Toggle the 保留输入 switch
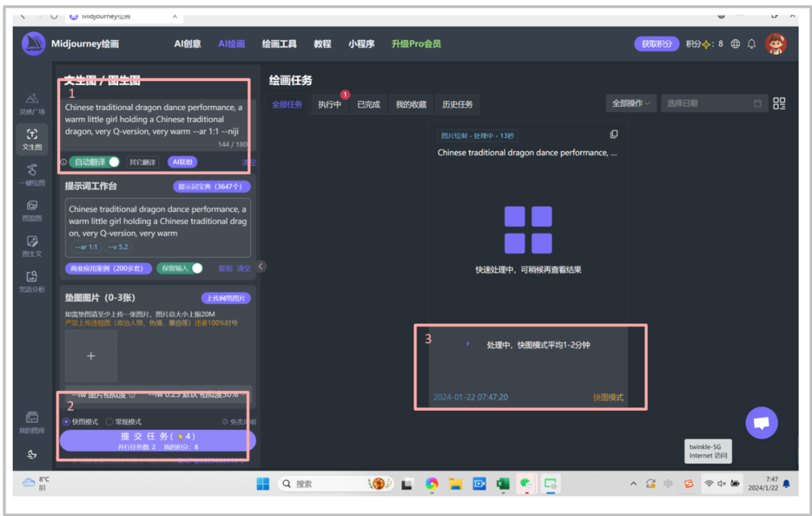812x516 pixels. pyautogui.click(x=196, y=268)
